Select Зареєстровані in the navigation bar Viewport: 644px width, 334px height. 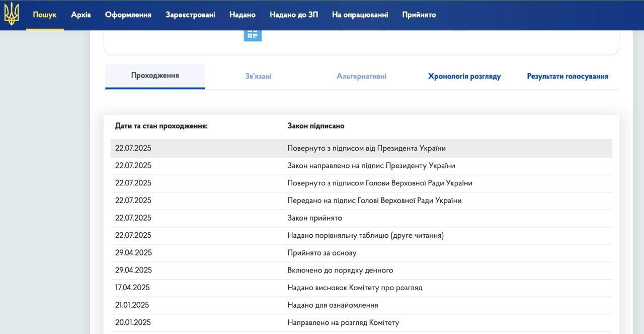(x=190, y=15)
